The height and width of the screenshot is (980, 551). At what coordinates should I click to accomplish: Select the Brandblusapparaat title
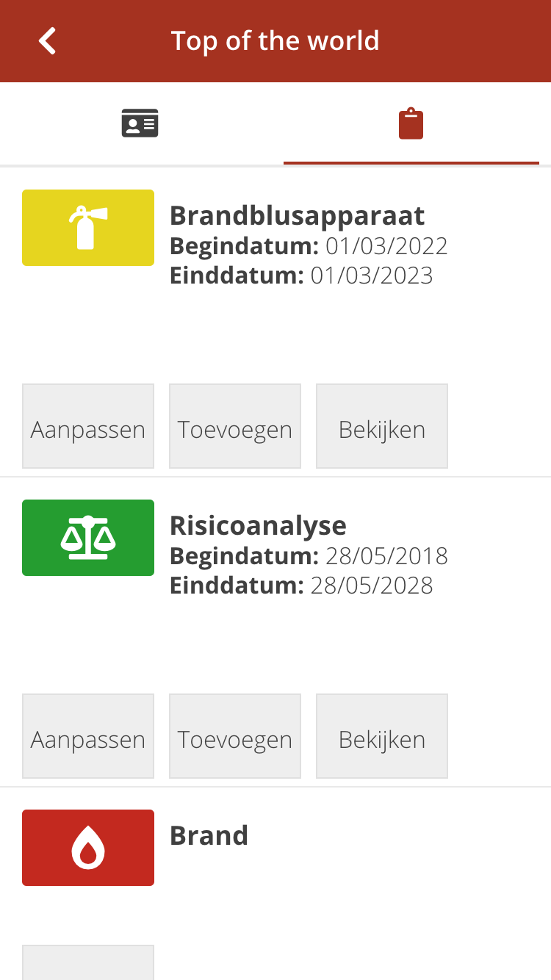coord(297,216)
